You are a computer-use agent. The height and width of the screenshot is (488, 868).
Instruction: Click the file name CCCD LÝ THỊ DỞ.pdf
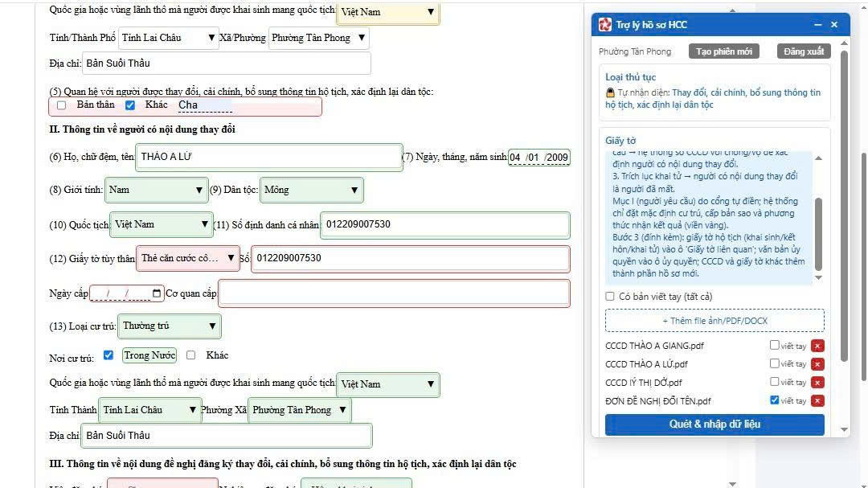coord(643,383)
